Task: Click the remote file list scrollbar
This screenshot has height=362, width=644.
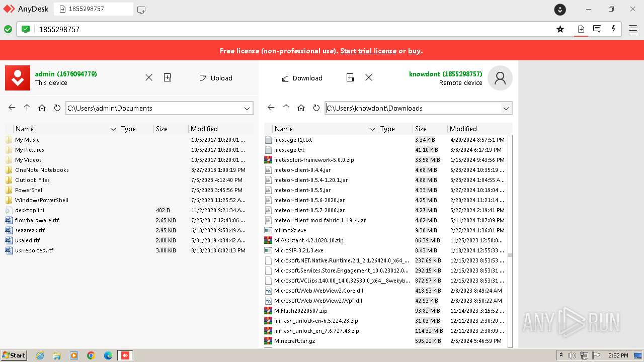Action: pos(510,241)
